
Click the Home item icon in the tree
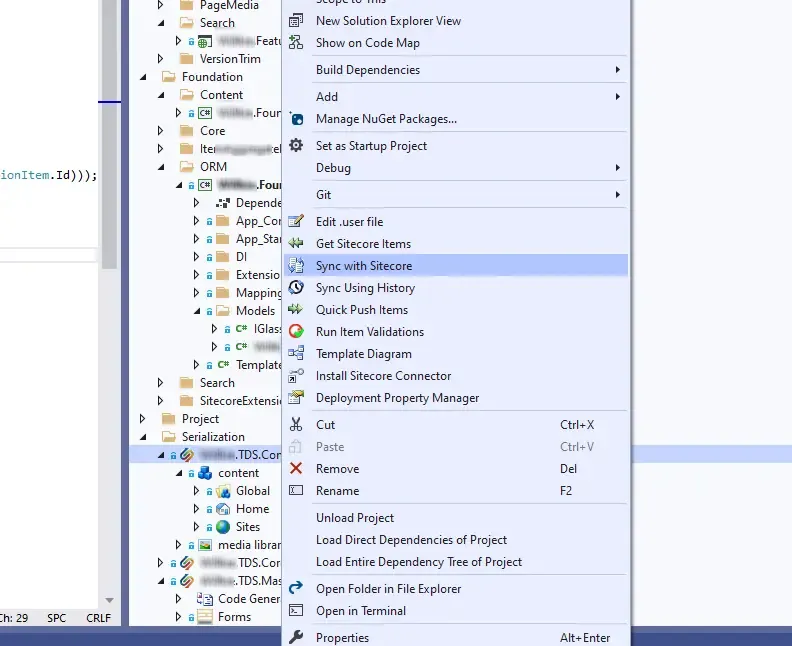click(223, 509)
